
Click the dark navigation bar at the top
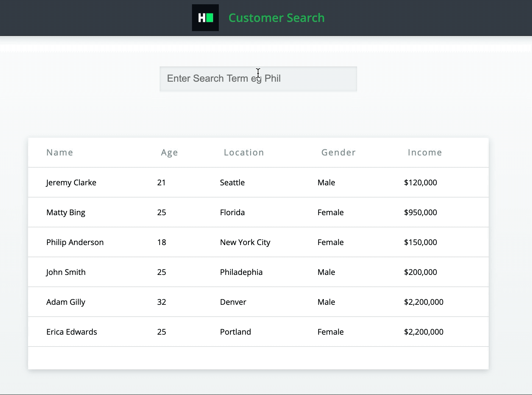coord(91,17)
